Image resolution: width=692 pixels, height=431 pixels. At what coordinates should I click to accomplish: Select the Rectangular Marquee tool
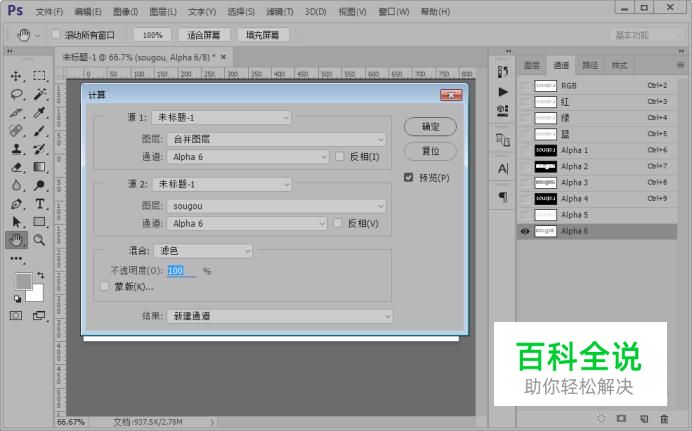[x=40, y=76]
